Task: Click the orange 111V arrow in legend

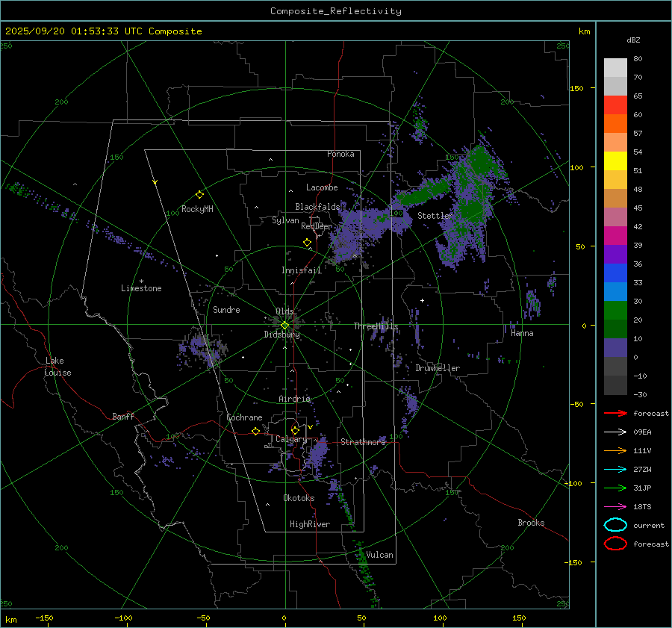Action: pyautogui.click(x=615, y=450)
